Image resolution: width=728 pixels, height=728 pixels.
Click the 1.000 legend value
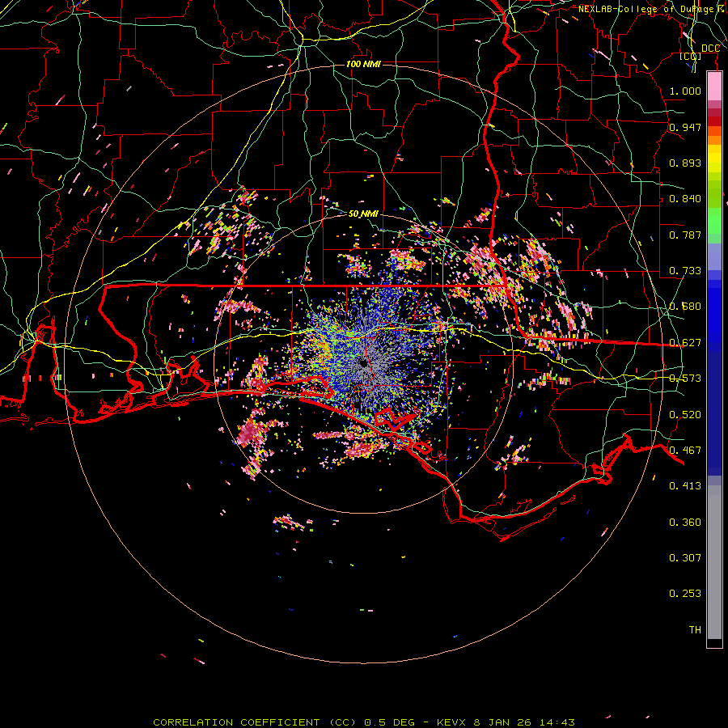tap(685, 91)
